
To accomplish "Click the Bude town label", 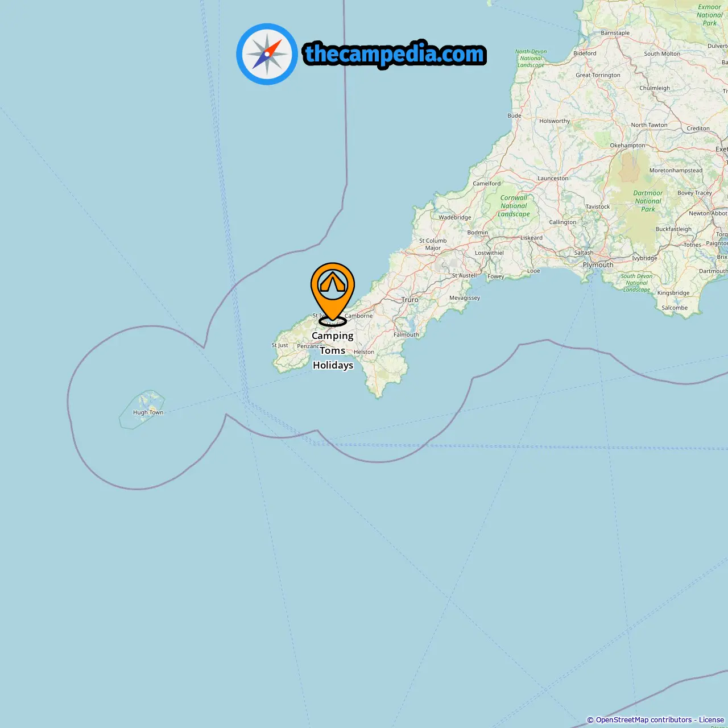I will (x=514, y=116).
